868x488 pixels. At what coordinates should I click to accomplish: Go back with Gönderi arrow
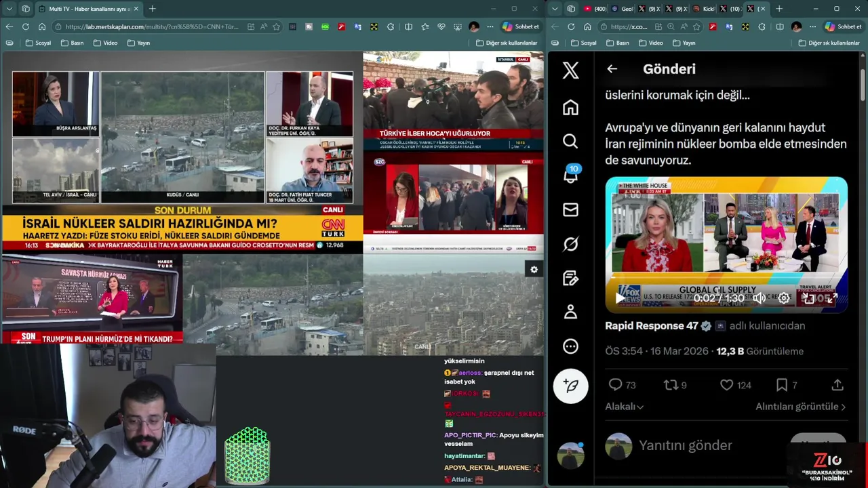point(612,68)
